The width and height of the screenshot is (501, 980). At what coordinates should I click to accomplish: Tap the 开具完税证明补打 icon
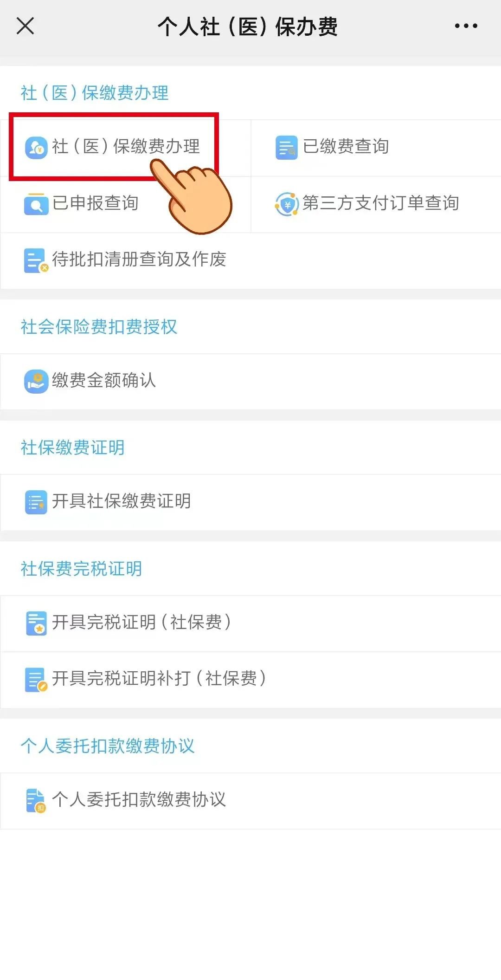pyautogui.click(x=36, y=680)
